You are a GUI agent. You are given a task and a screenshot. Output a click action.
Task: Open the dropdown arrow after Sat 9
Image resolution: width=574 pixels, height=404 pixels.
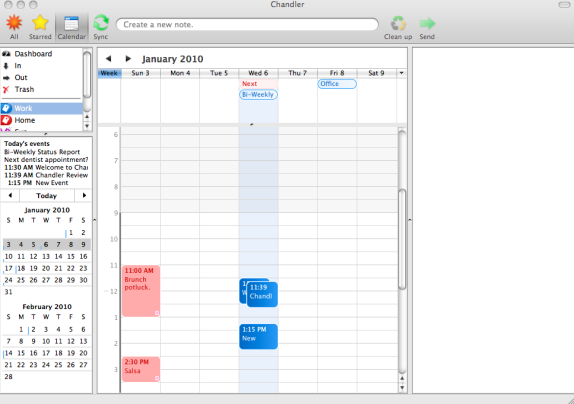(x=402, y=73)
